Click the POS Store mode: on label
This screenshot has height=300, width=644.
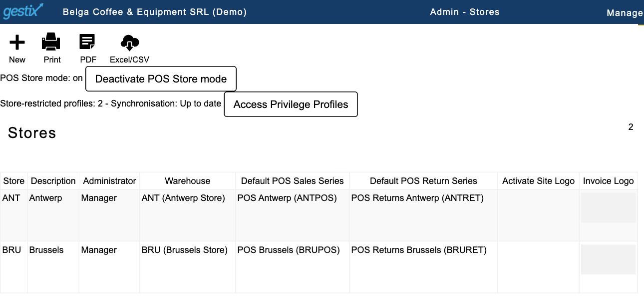pyautogui.click(x=41, y=78)
